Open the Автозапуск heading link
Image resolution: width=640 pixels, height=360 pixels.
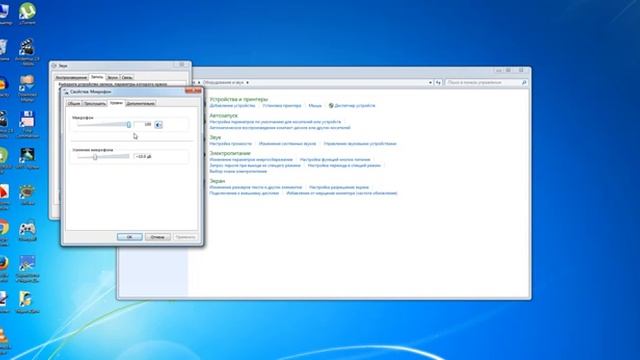[x=224, y=116]
